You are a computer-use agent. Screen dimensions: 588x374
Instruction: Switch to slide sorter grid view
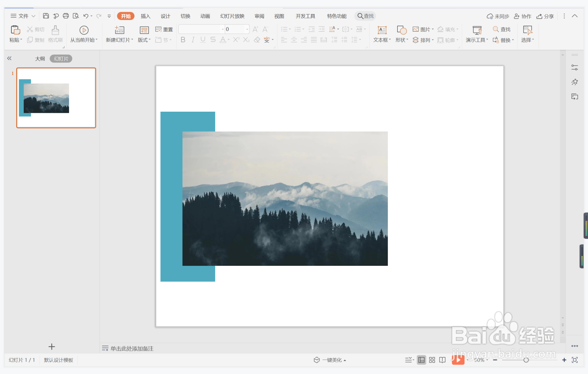[432, 360]
